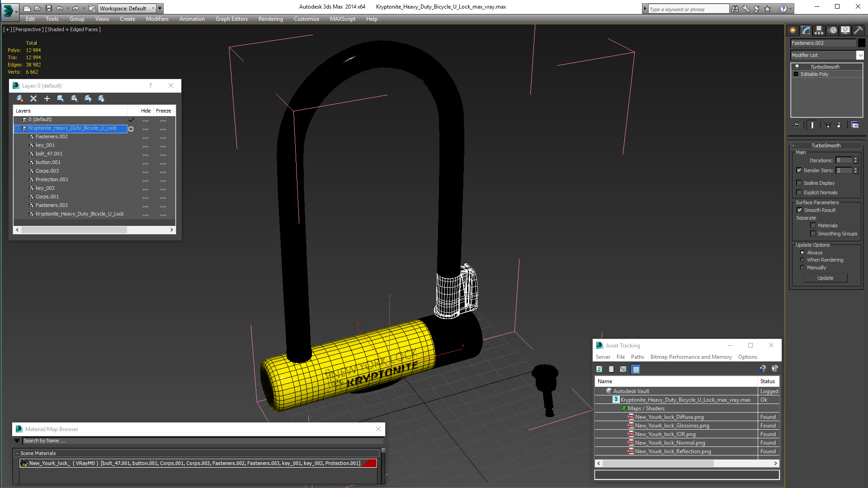Image resolution: width=868 pixels, height=488 pixels.
Task: Click Make Unique modifier icon
Action: coord(828,125)
